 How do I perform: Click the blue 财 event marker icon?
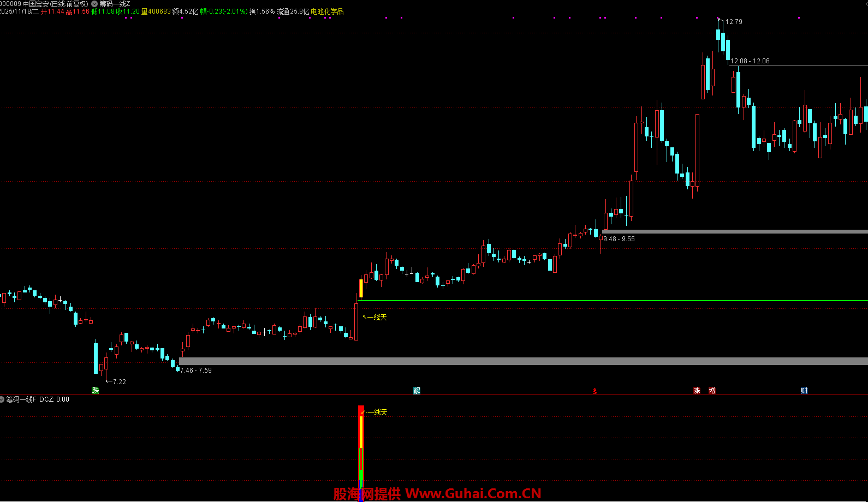tap(804, 390)
